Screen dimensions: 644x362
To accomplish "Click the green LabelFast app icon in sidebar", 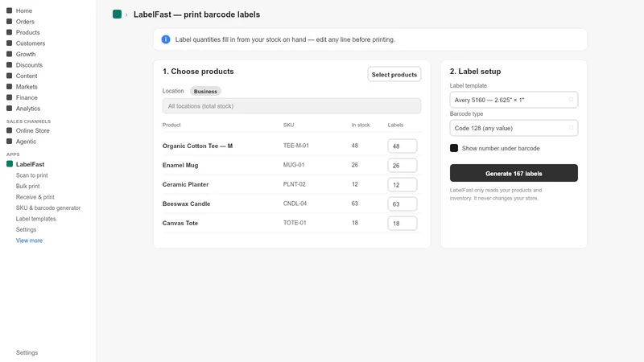I will point(10,164).
